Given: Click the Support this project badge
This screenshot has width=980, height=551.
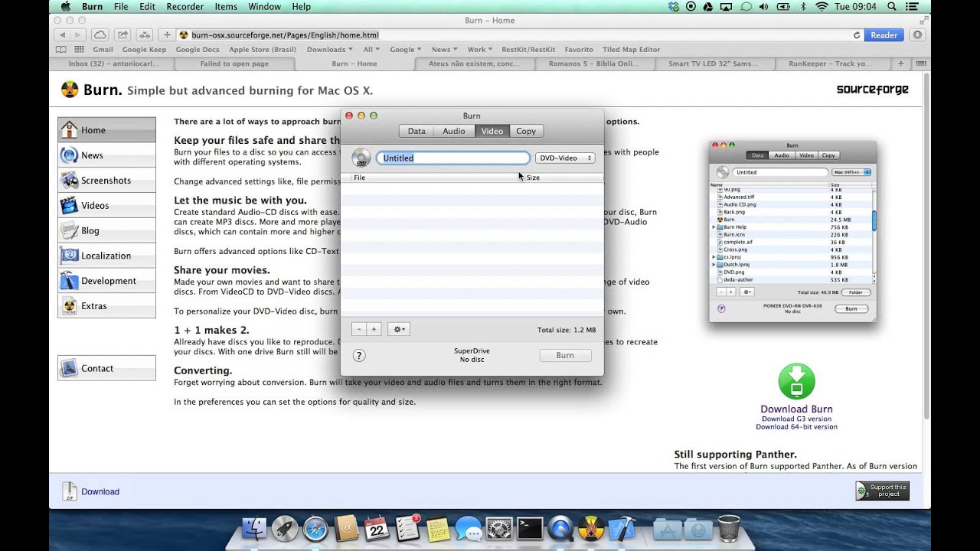Looking at the screenshot, I should (x=882, y=491).
